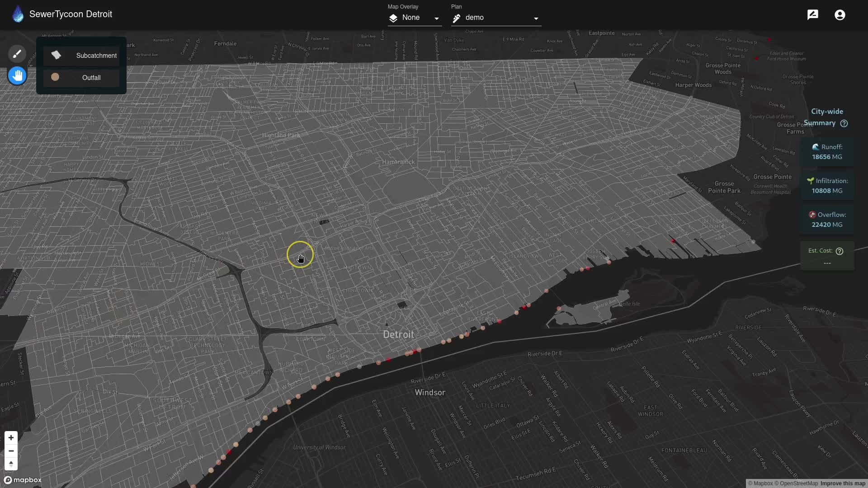Open the user account icon
The height and width of the screenshot is (488, 868).
tap(840, 15)
